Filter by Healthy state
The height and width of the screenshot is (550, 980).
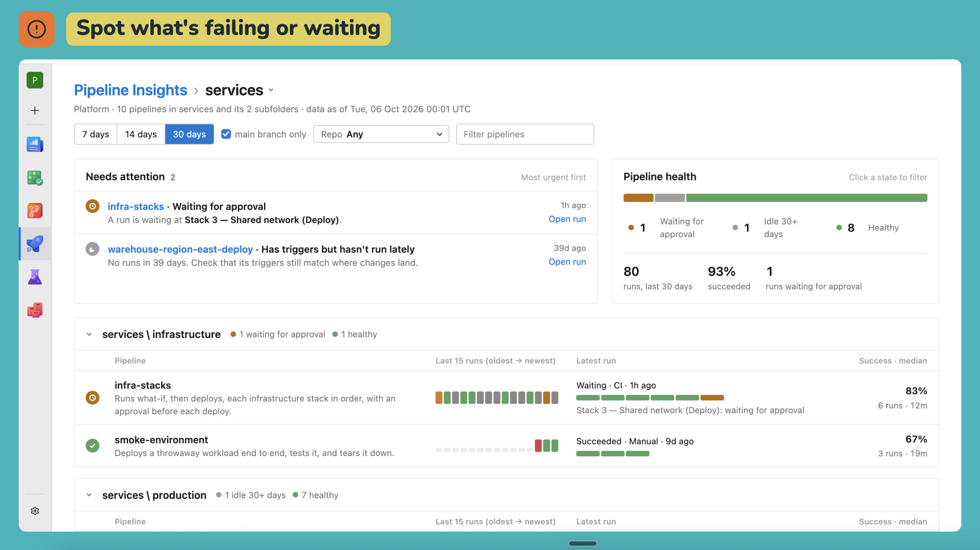click(867, 227)
